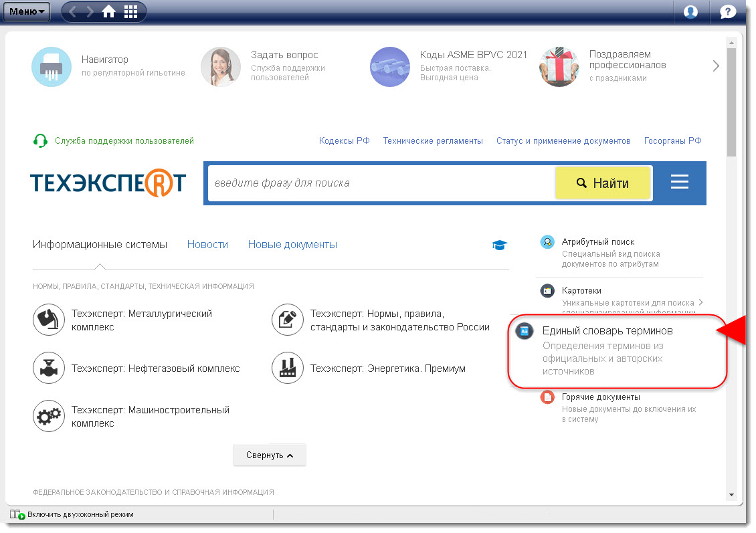Show next banners with right chevron

(716, 66)
